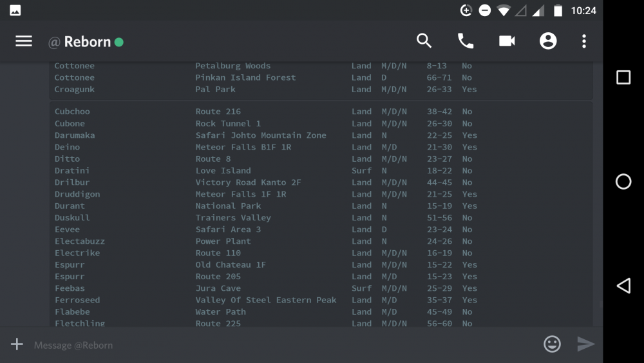Tap the Dratini Love Island row
Screen dimensions: 644x363
pyautogui.click(x=263, y=171)
